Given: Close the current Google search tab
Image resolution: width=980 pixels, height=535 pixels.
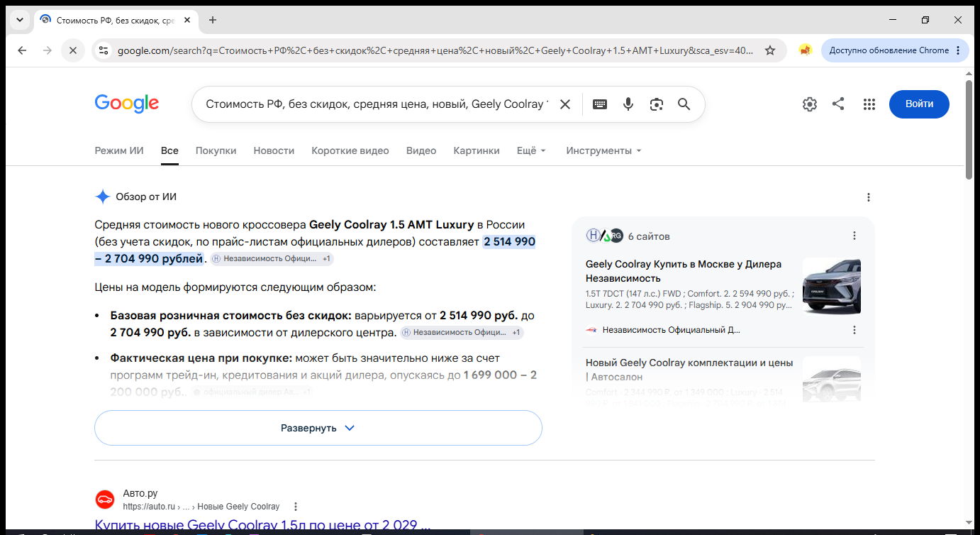Looking at the screenshot, I should 187,20.
